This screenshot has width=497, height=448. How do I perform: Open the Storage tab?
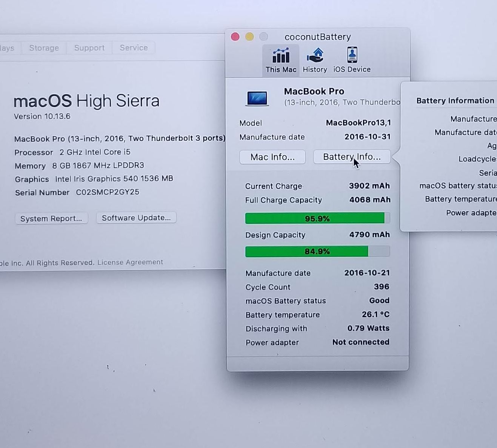click(44, 48)
